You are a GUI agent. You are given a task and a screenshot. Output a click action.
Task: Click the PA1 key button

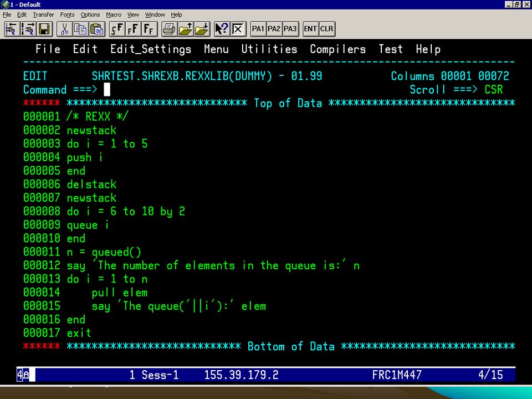[258, 29]
